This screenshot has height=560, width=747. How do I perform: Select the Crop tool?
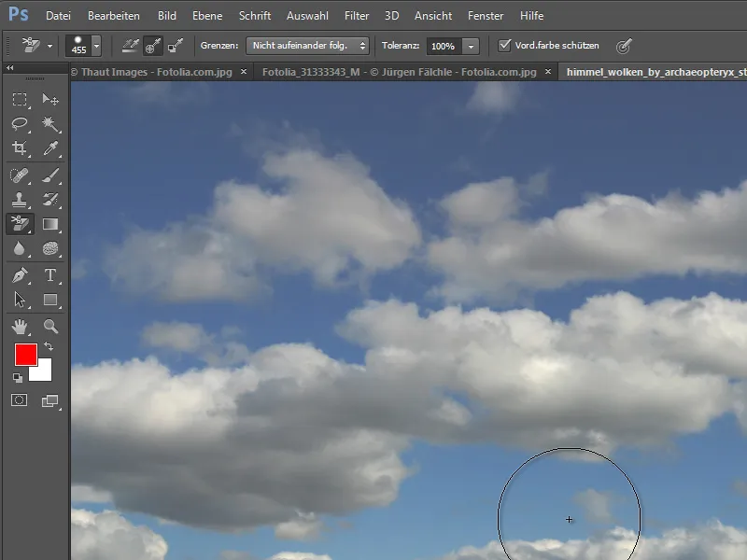20,148
